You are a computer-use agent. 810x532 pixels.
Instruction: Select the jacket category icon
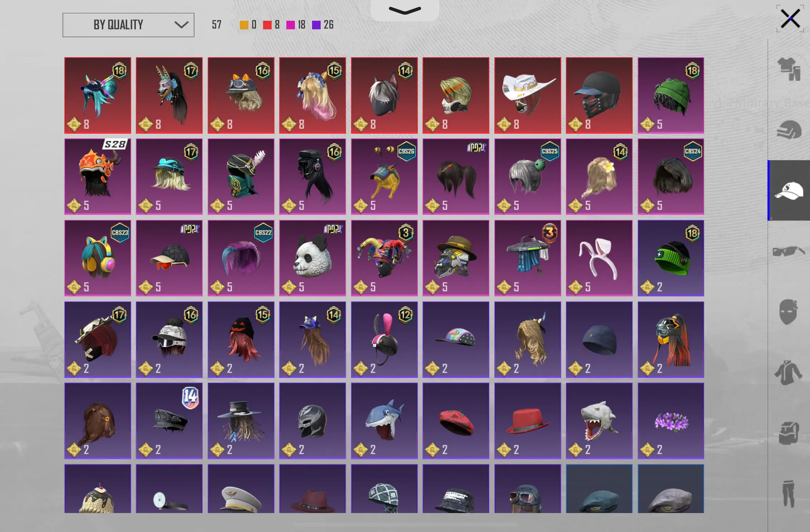pos(789,373)
